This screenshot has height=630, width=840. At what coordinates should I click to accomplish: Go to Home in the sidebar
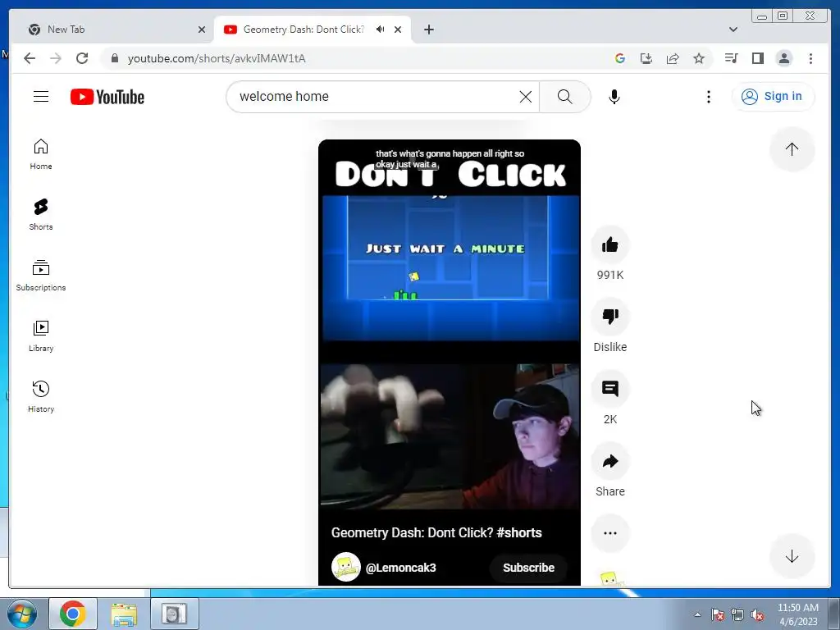pos(41,154)
